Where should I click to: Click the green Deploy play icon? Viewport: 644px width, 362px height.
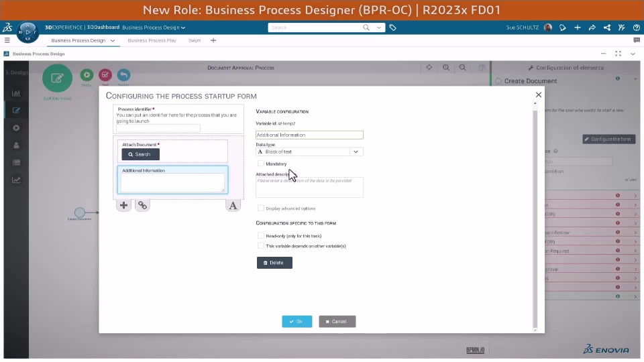87,74
